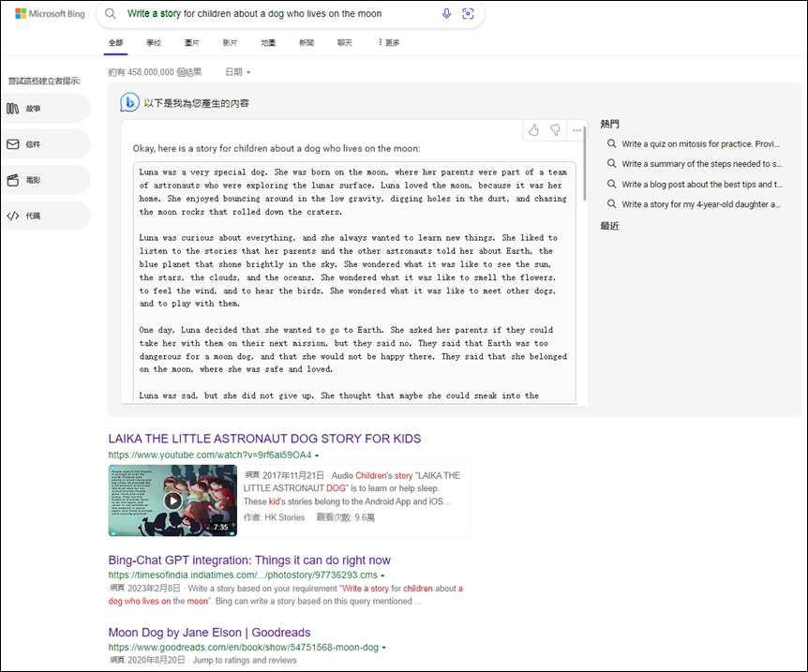Viewport: 808px width, 672px height.
Task: Give thumbs up to generated story
Action: pos(533,130)
